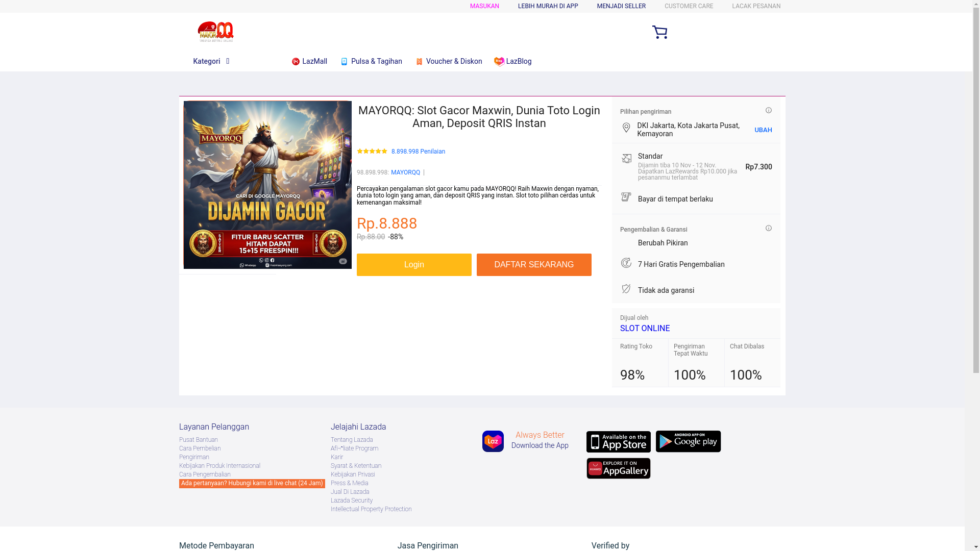
Task: Open the LazMall nav link
Action: [x=314, y=61]
